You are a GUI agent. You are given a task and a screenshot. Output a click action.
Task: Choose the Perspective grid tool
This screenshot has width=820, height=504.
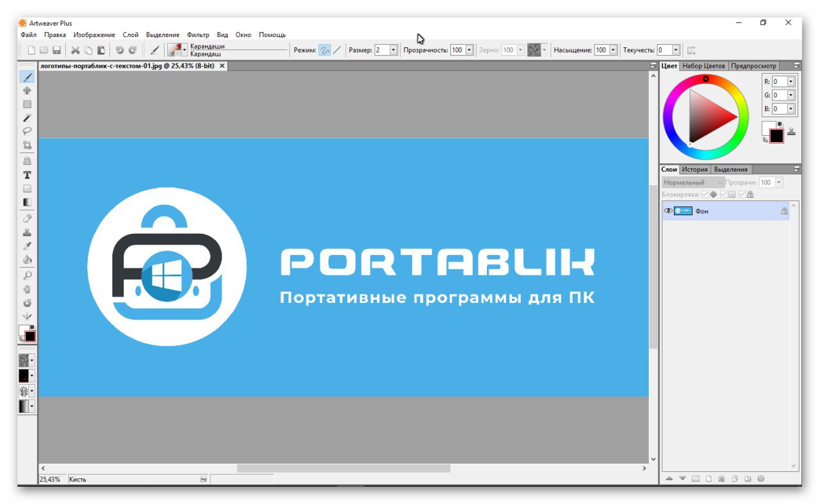coord(27,161)
